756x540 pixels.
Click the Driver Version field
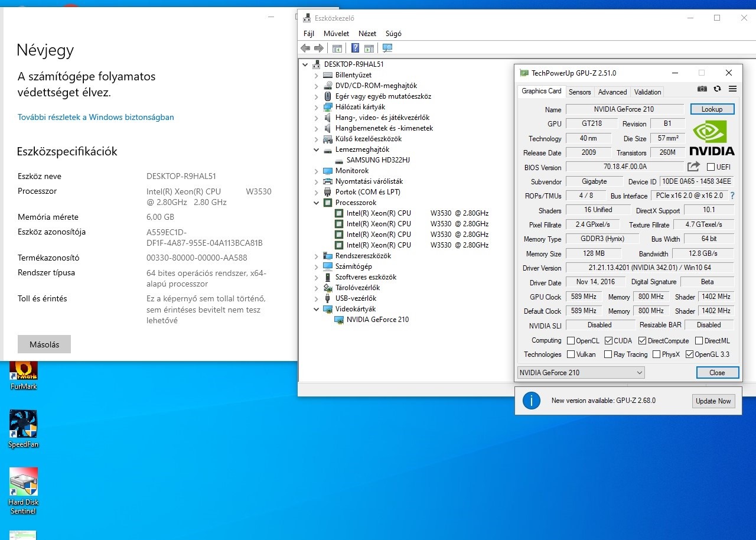coord(650,268)
